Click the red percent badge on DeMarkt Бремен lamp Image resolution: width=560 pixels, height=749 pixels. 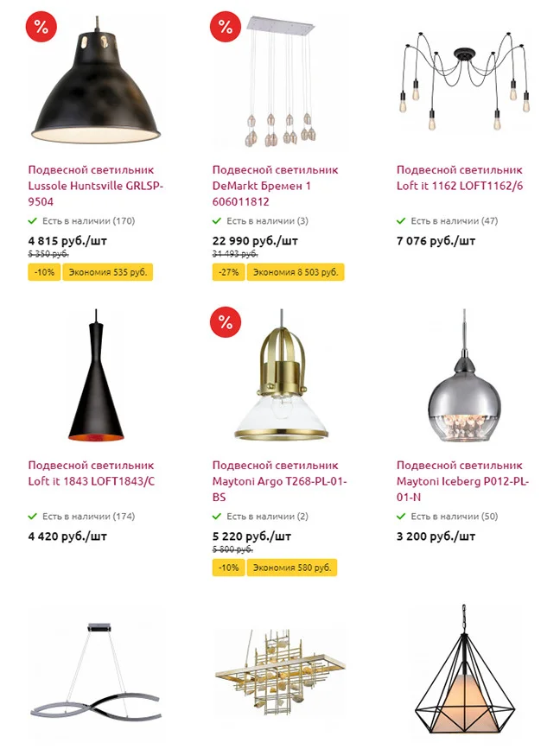coord(226,26)
